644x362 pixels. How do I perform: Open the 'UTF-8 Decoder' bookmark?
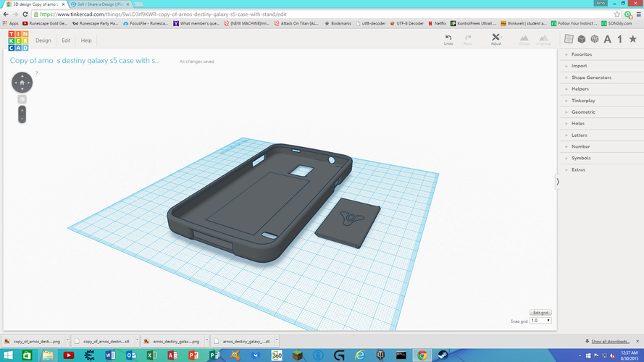pos(406,23)
